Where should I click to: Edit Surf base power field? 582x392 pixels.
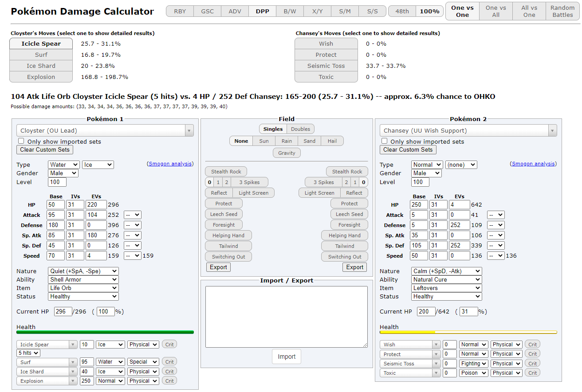coord(87,362)
